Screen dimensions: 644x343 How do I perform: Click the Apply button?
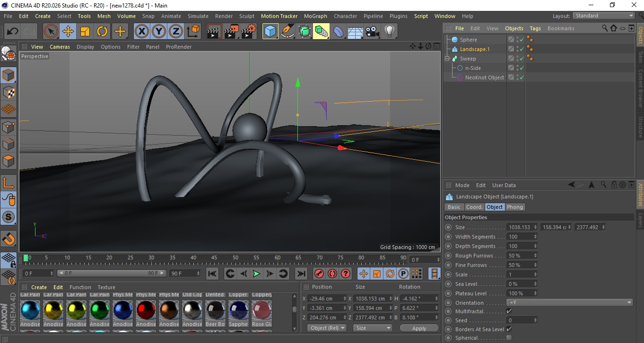coord(419,328)
